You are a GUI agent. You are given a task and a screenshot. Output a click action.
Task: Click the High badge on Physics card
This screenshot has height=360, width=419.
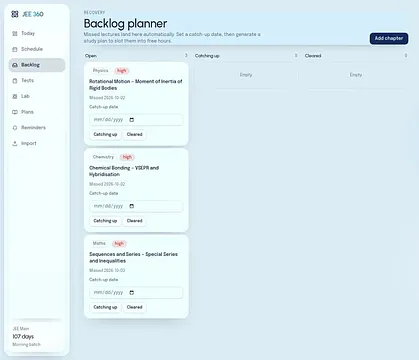pos(122,71)
